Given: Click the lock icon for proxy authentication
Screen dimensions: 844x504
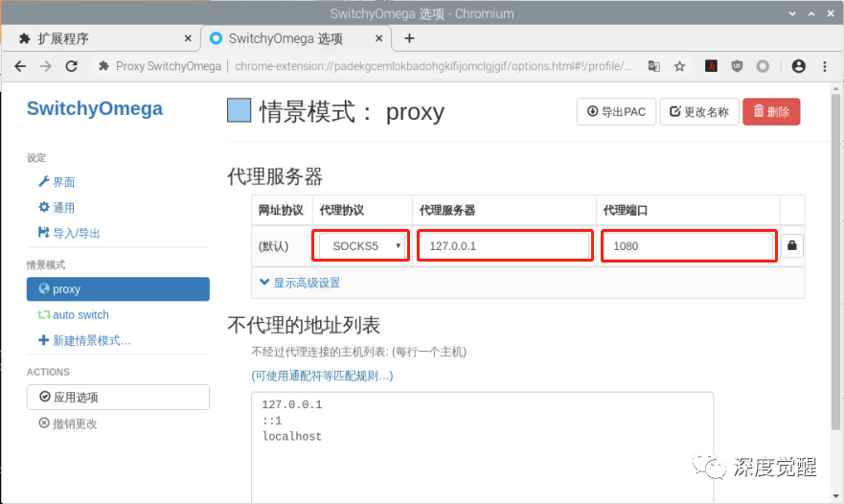Looking at the screenshot, I should [x=791, y=245].
